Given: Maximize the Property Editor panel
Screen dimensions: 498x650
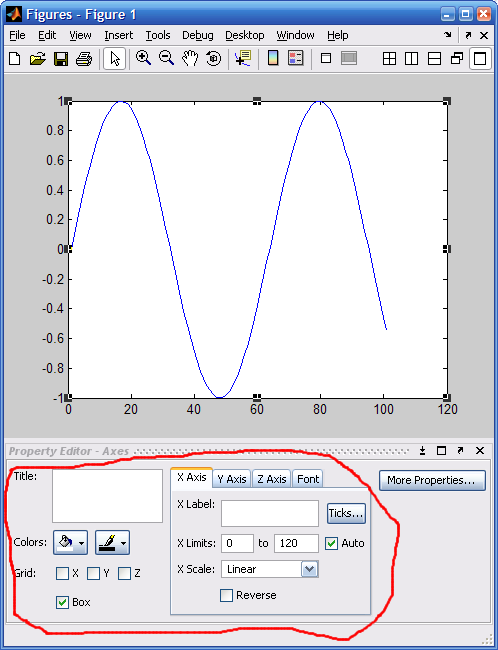Looking at the screenshot, I should (442, 451).
